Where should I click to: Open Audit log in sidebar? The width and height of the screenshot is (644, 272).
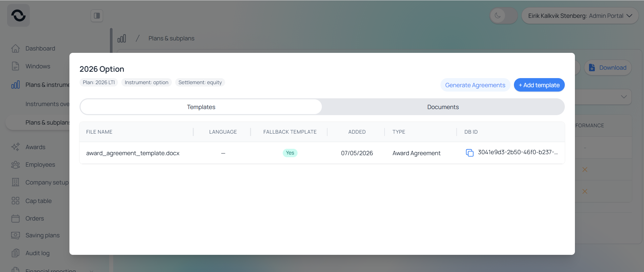coord(37,253)
